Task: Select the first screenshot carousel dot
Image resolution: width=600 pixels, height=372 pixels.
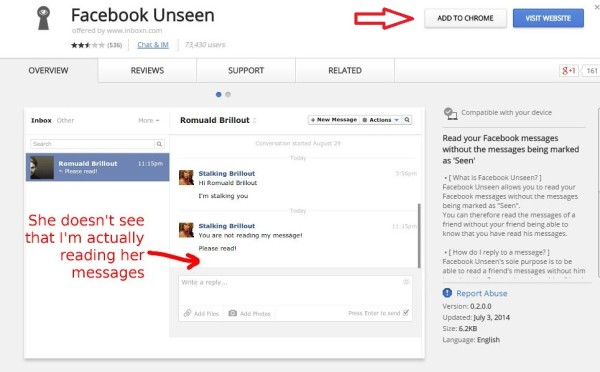Action: pos(218,95)
